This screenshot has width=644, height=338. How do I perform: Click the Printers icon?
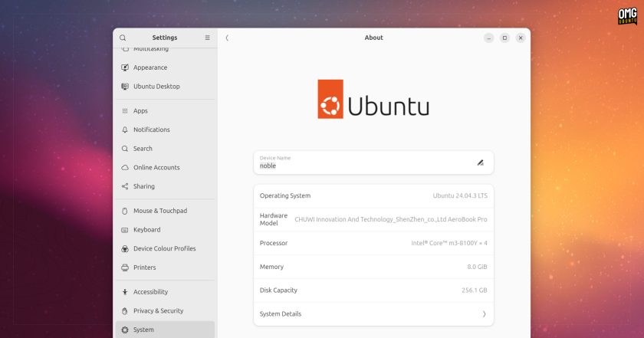coord(125,267)
